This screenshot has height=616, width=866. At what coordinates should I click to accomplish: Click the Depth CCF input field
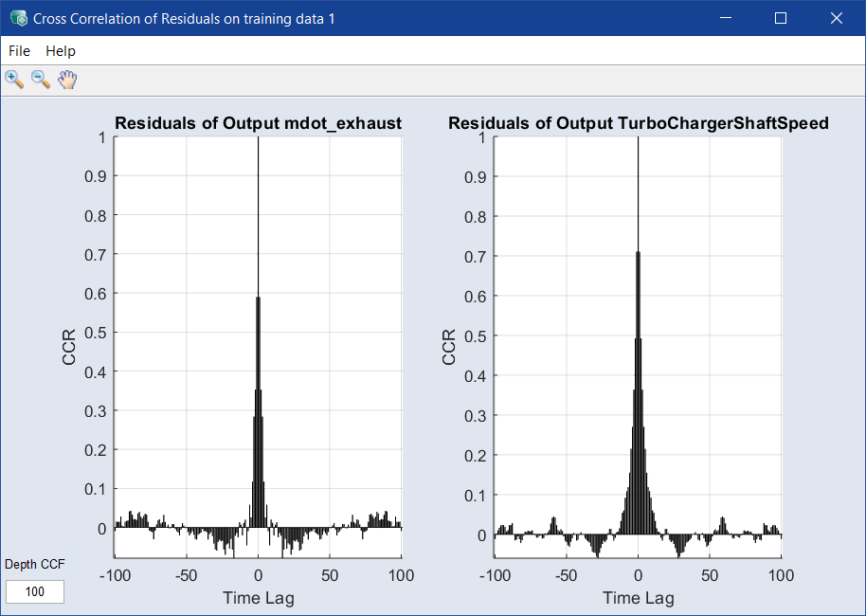[x=35, y=591]
